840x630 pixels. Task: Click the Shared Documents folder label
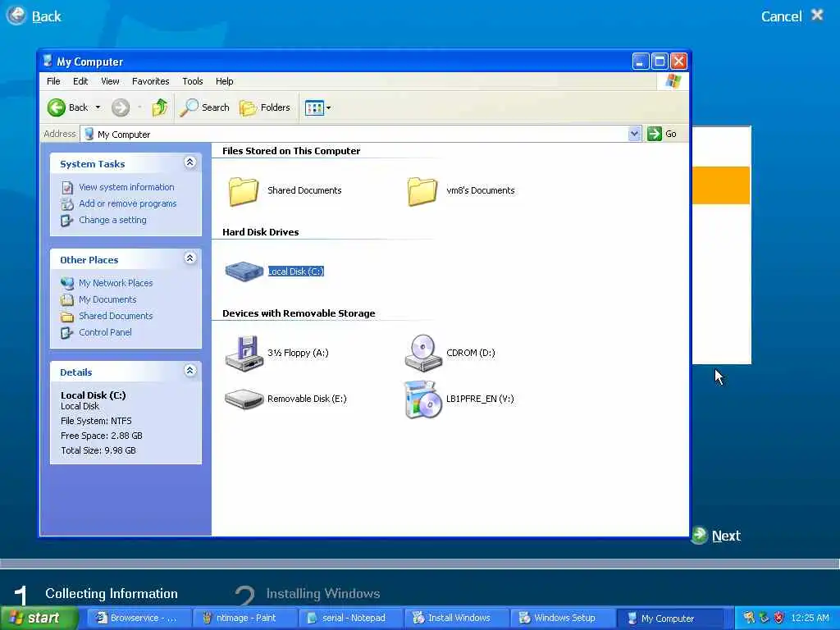tap(304, 190)
